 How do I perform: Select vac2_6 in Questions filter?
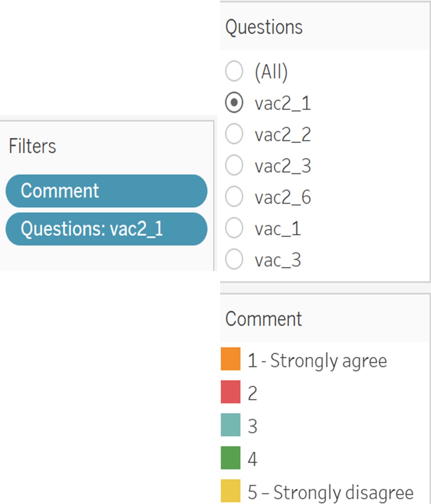pos(234,197)
